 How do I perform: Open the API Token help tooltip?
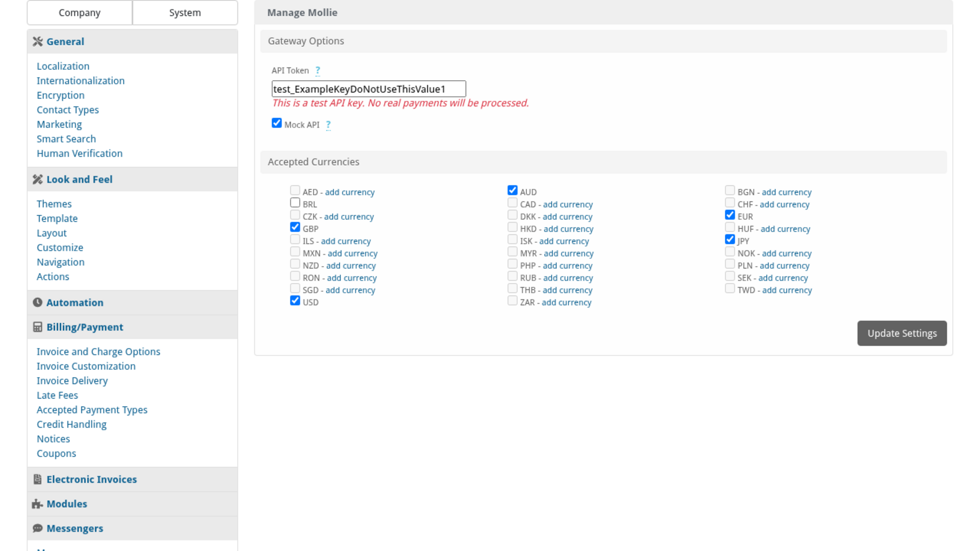click(x=317, y=71)
